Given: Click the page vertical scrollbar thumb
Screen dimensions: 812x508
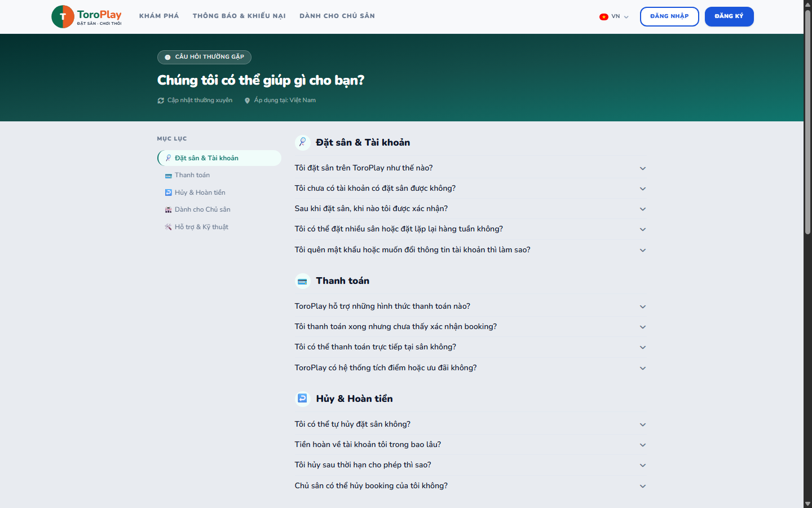Looking at the screenshot, I should point(807,121).
